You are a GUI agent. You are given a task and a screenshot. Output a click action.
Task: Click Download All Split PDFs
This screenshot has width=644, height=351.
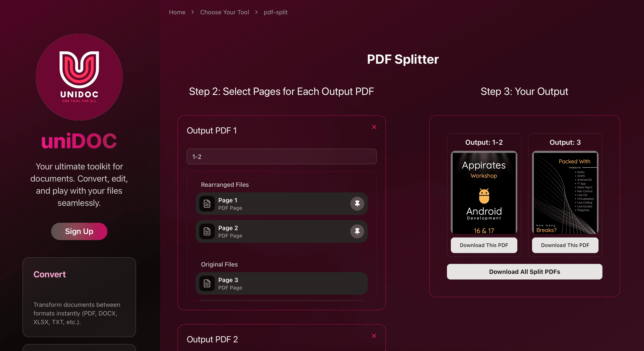pos(524,272)
